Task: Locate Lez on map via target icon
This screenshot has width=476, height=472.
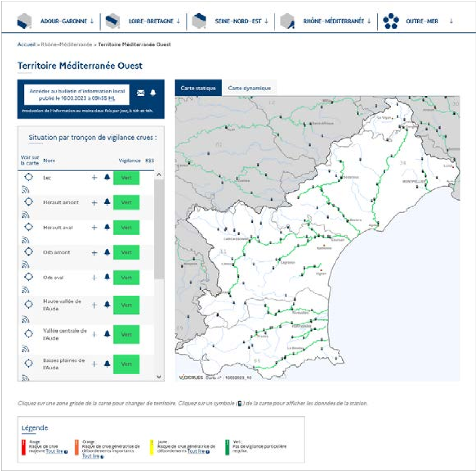Action: [29, 177]
